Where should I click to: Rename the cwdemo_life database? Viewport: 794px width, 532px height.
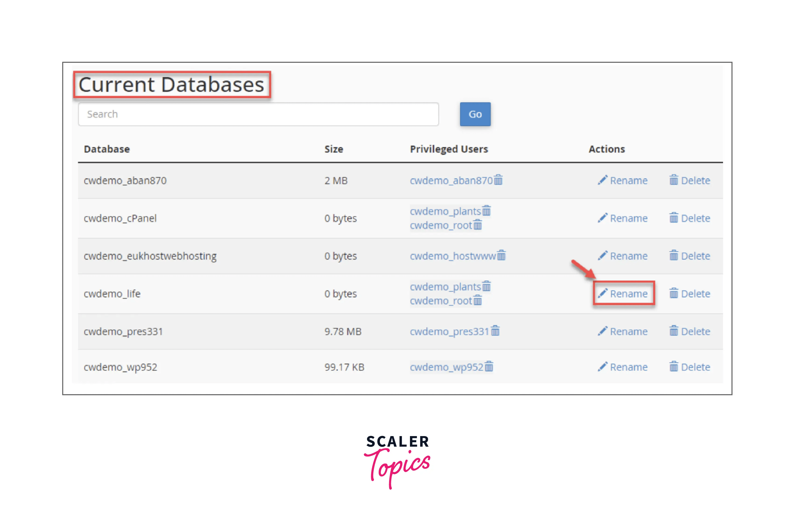(629, 294)
